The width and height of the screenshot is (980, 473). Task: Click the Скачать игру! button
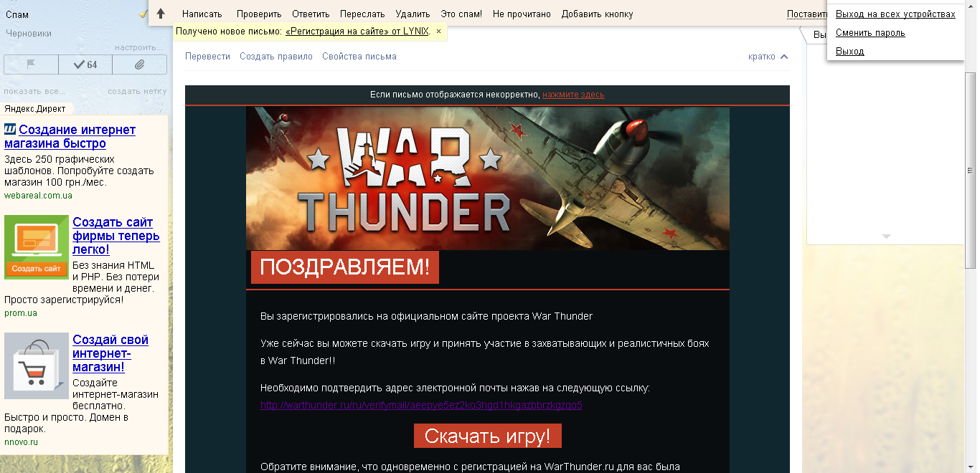(x=488, y=436)
